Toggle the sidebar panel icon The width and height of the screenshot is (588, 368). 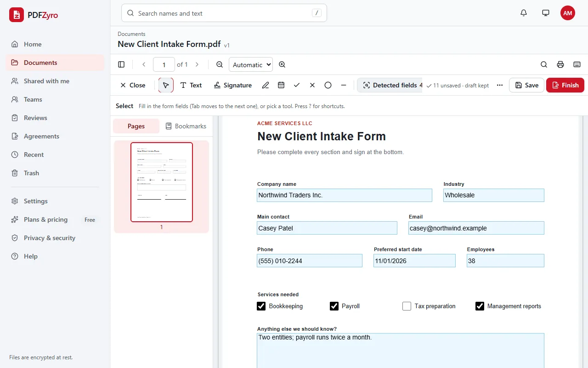(x=121, y=64)
